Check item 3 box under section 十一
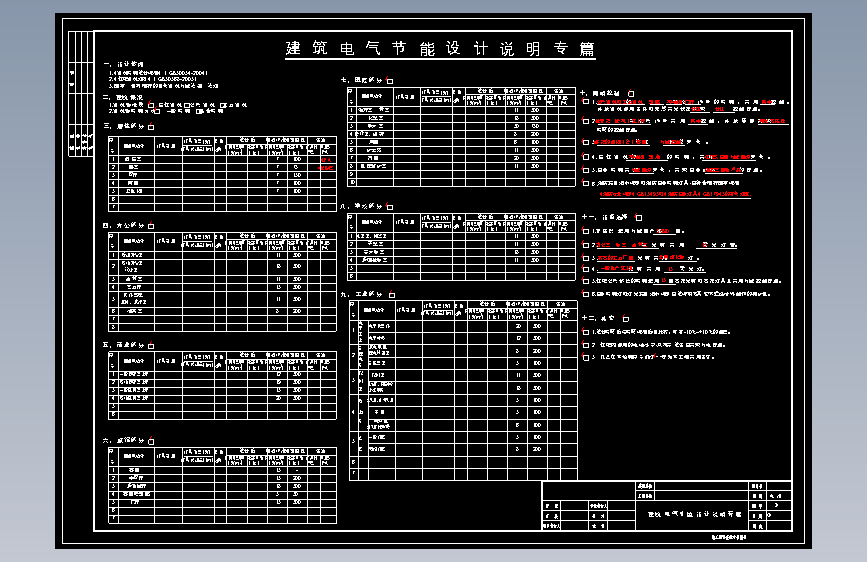The height and width of the screenshot is (562, 867). pyautogui.click(x=586, y=258)
